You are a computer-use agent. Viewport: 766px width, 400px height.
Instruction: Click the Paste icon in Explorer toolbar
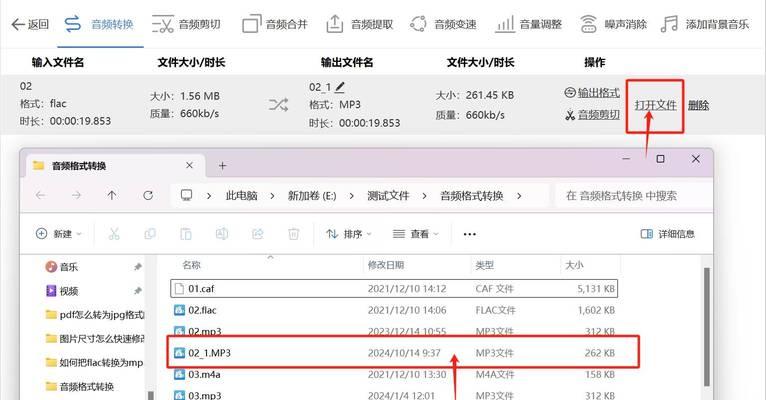186,234
